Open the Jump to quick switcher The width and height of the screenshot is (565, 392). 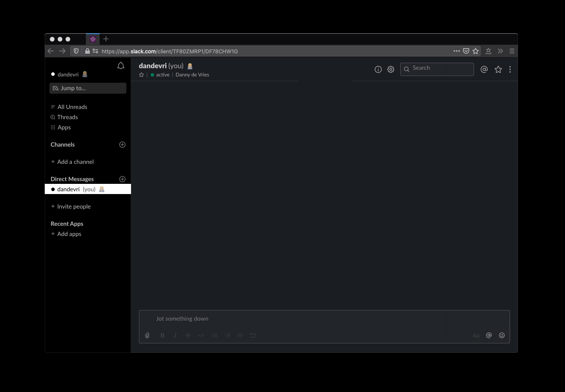[88, 88]
